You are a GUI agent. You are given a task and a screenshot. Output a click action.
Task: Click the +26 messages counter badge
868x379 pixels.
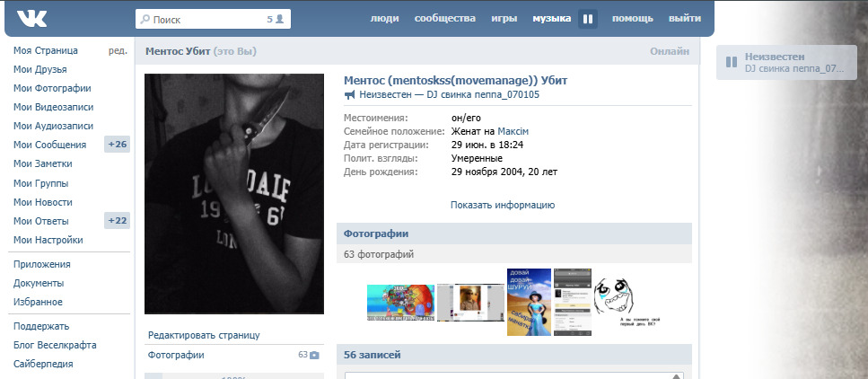[118, 145]
